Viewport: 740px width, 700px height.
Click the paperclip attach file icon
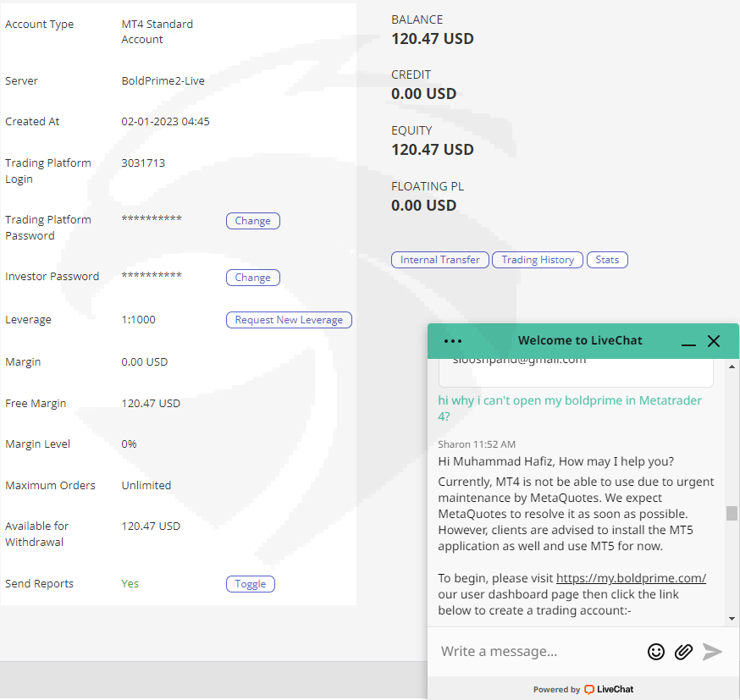click(683, 651)
